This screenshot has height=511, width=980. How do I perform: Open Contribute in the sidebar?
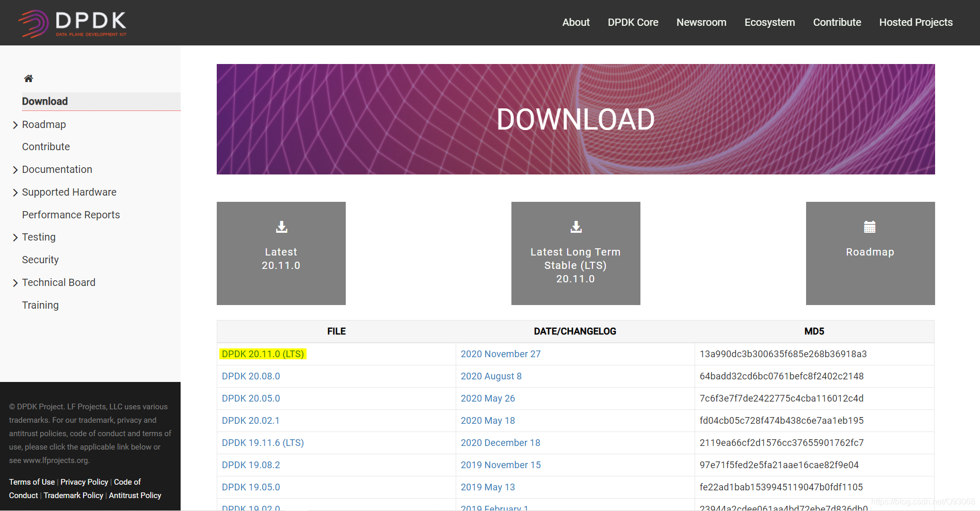click(46, 147)
